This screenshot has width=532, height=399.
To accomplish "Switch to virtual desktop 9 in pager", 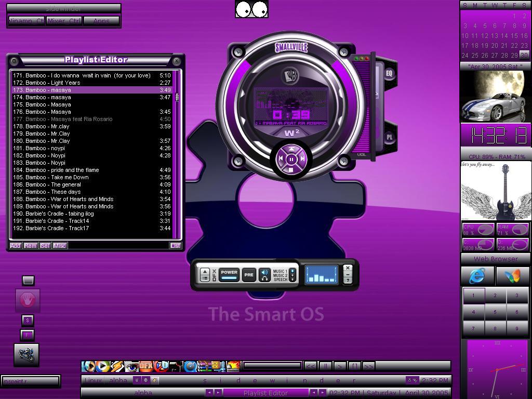I will point(517,328).
